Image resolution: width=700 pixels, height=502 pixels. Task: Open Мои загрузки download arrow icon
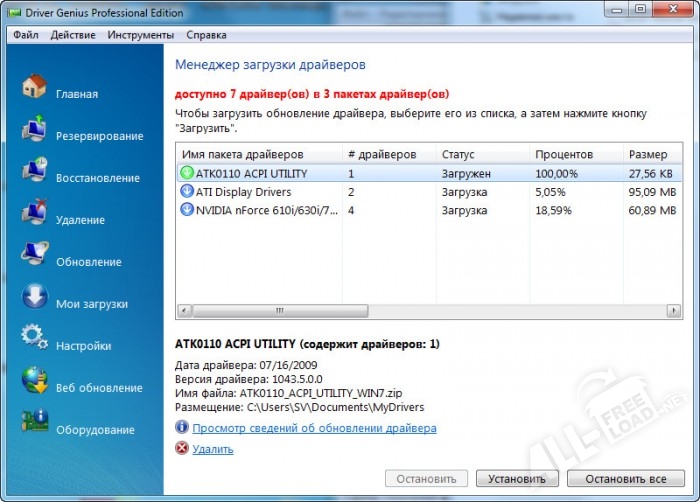pyautogui.click(x=34, y=298)
